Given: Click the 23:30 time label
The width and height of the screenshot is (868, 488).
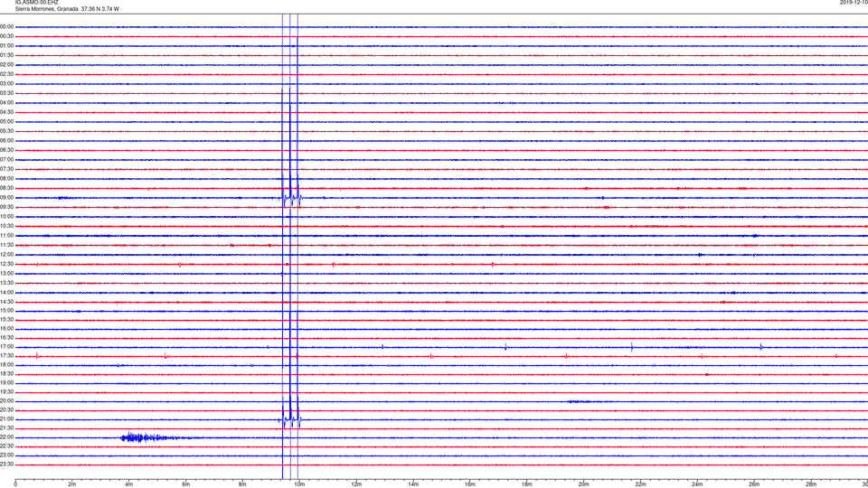Looking at the screenshot, I should point(6,465).
